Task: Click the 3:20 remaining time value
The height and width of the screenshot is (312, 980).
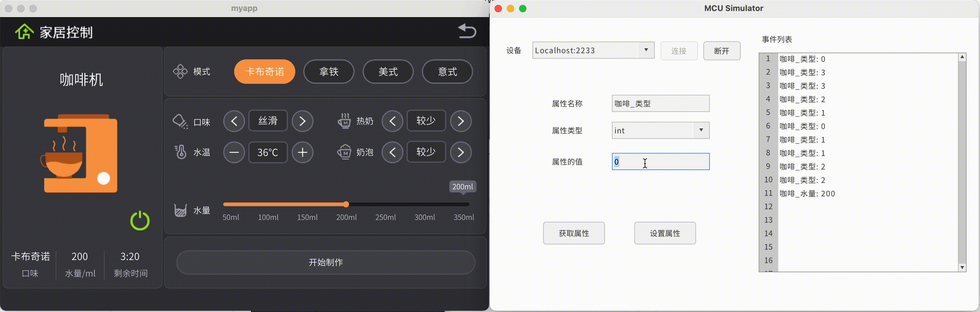Action: (x=130, y=256)
